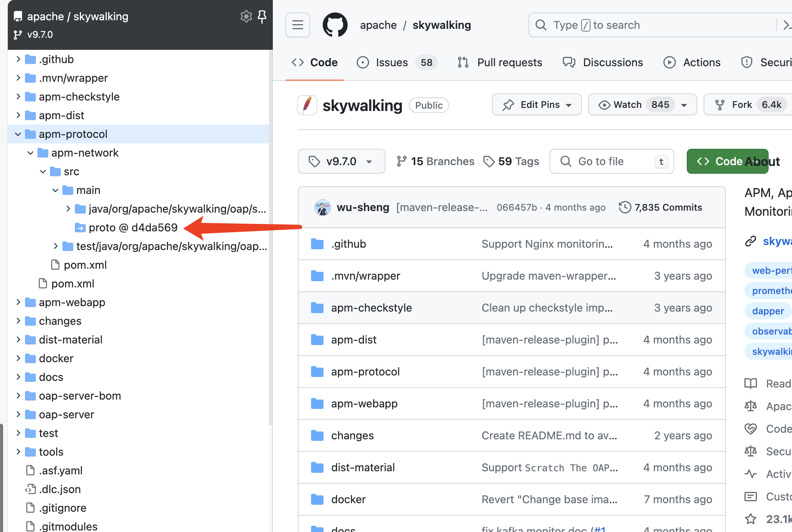Open the Watch options dropdown arrow
The width and height of the screenshot is (792, 532).
(x=684, y=105)
